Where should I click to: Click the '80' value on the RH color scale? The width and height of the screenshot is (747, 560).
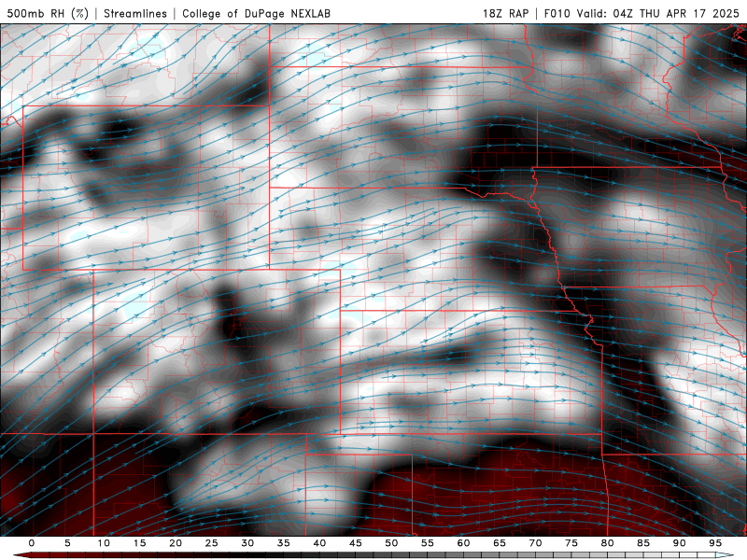[608, 543]
